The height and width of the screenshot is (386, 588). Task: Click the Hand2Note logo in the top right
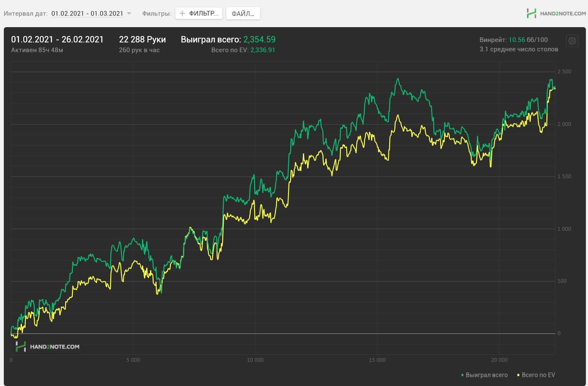pos(556,13)
